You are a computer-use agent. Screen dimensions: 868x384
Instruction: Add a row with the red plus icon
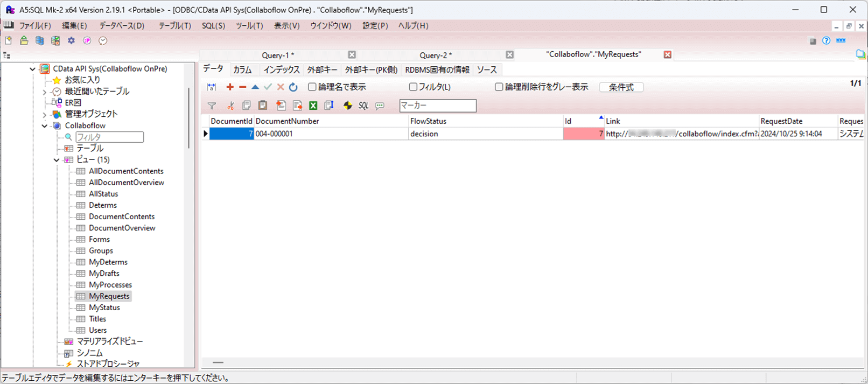pos(230,87)
